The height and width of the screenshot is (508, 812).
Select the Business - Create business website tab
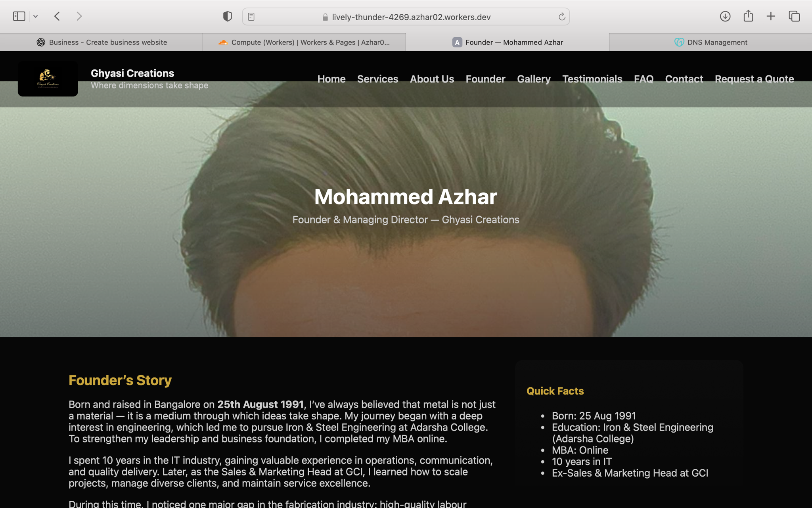point(101,42)
